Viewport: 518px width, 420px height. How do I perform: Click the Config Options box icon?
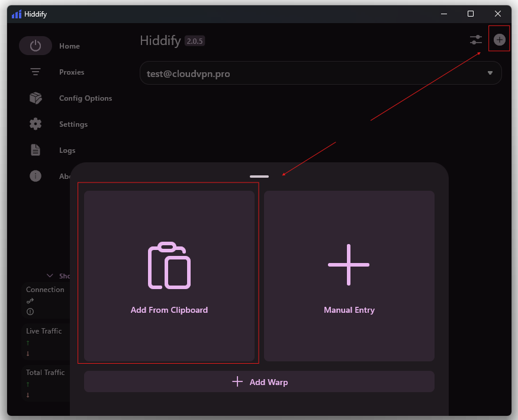[36, 98]
